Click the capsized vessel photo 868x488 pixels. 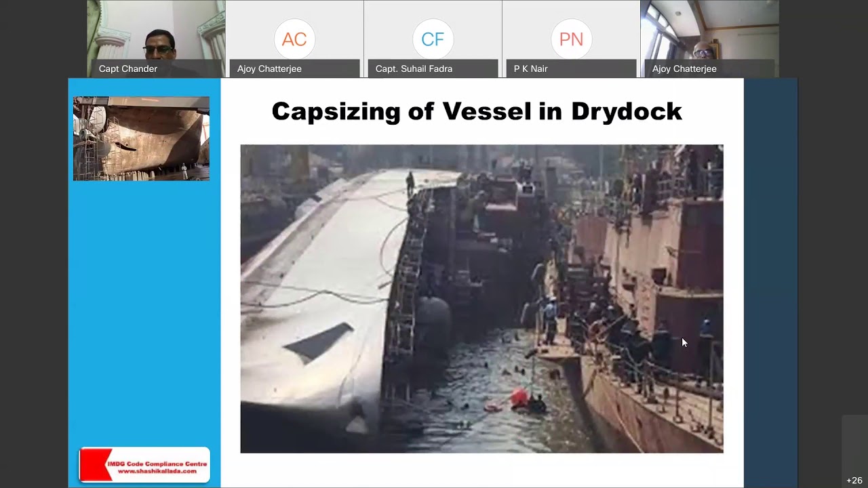[481, 299]
